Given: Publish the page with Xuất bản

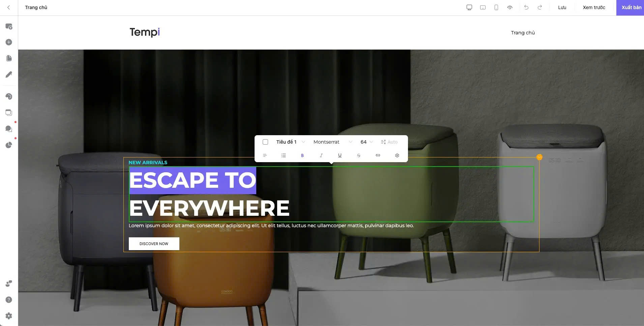Looking at the screenshot, I should point(630,7).
